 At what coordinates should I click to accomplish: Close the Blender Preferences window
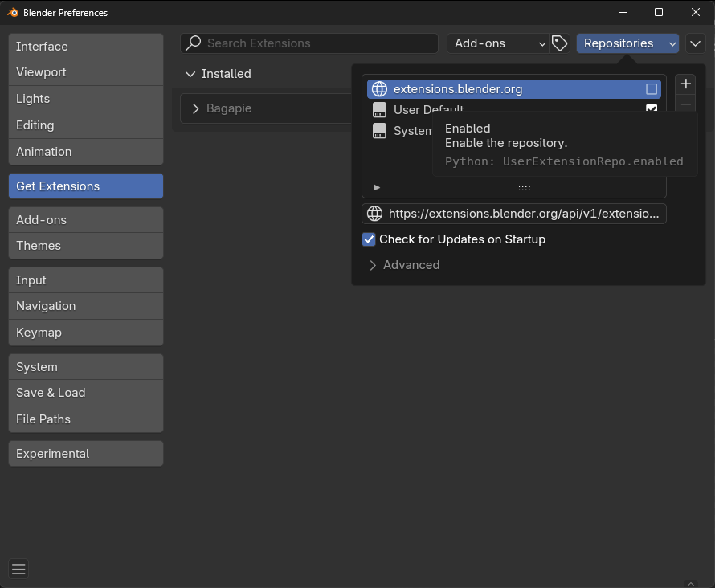[x=696, y=12]
